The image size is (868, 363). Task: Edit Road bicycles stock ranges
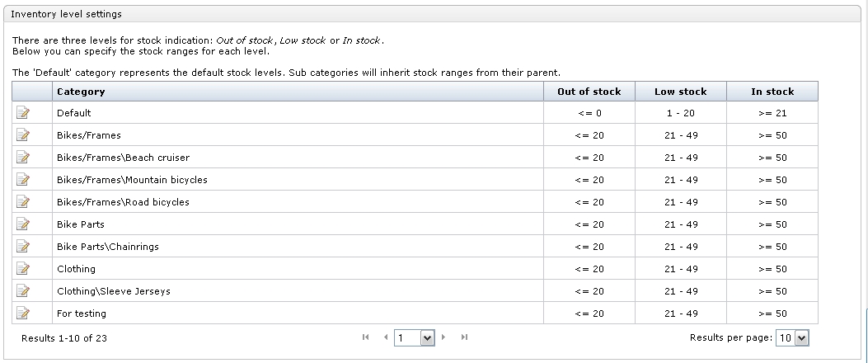[x=23, y=202]
